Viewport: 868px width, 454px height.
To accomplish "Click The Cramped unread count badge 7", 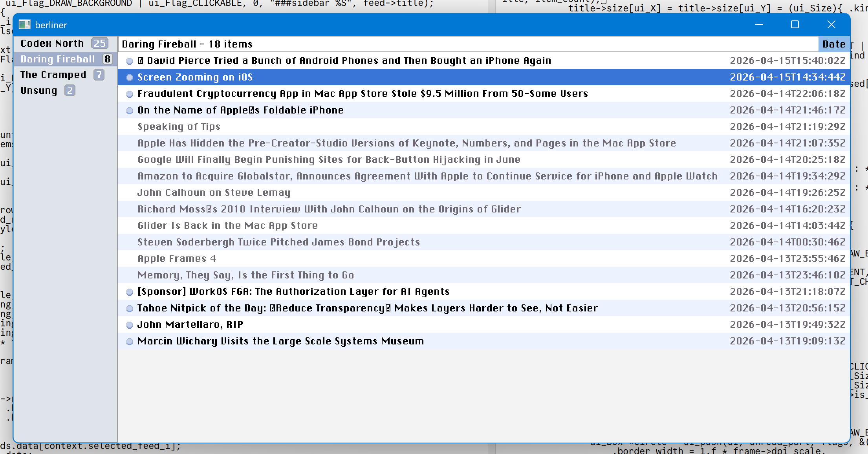I will 99,75.
